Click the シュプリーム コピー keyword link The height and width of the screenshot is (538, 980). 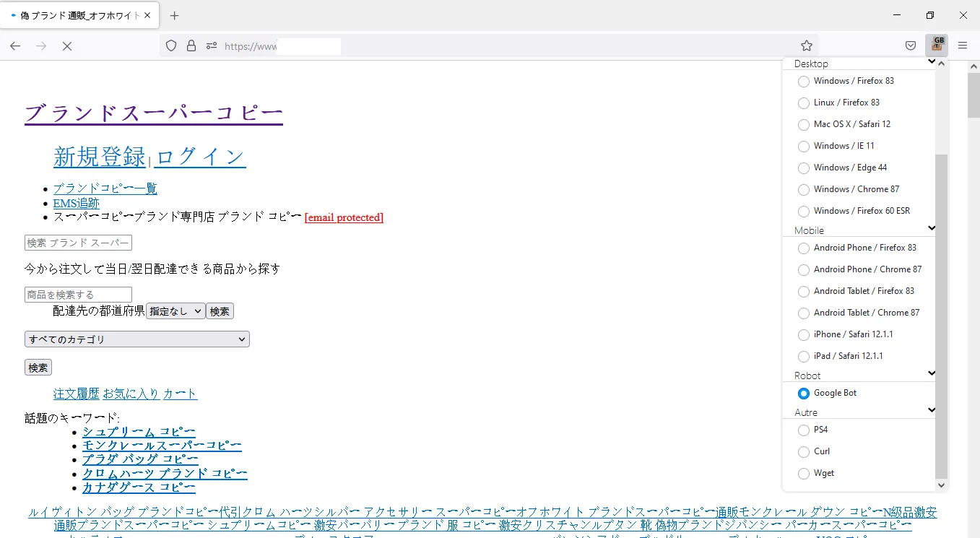139,432
